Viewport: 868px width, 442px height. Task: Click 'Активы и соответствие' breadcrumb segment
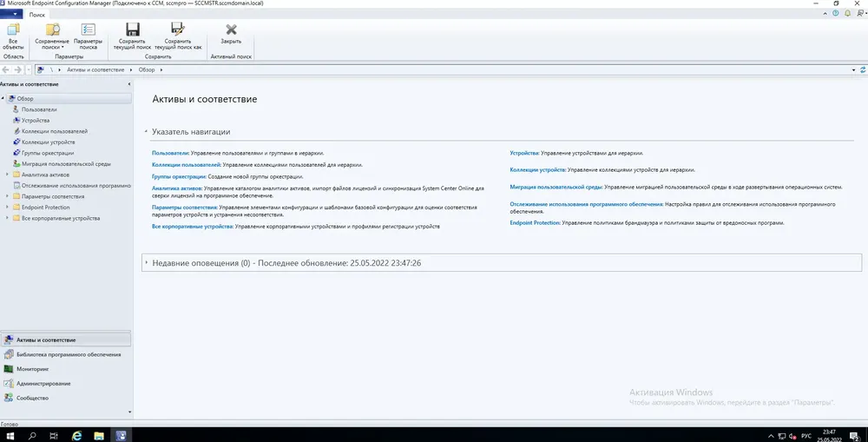[95, 69]
